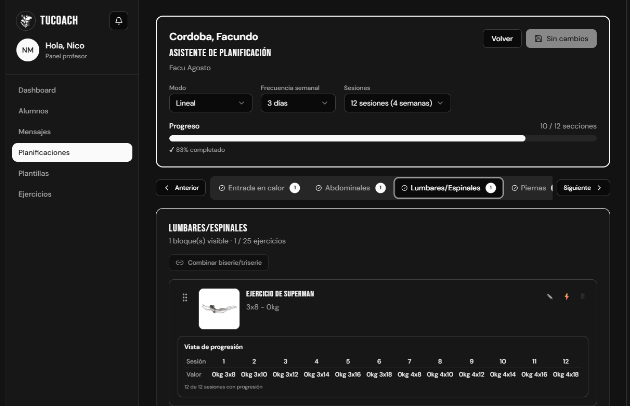Click session 4 value 0kg 3x14
This screenshot has width=630, height=406.
[317, 374]
